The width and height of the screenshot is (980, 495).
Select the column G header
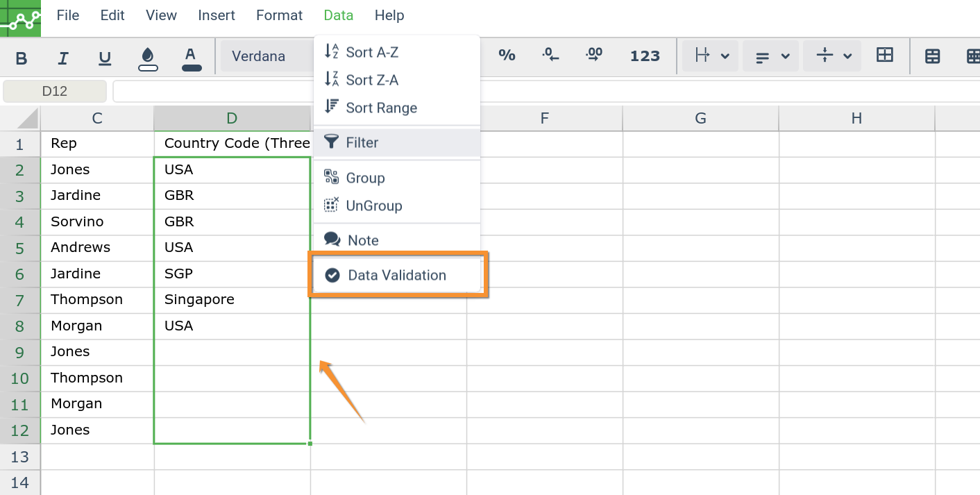point(700,119)
